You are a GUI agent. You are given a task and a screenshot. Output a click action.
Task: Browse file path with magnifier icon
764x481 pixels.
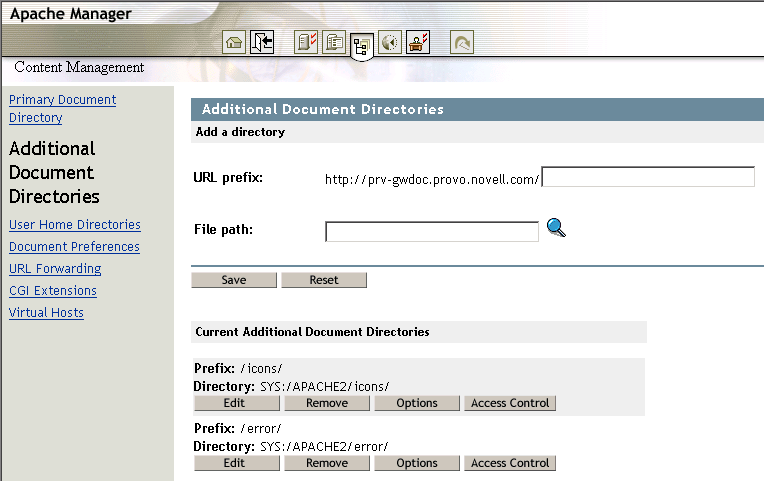point(556,229)
